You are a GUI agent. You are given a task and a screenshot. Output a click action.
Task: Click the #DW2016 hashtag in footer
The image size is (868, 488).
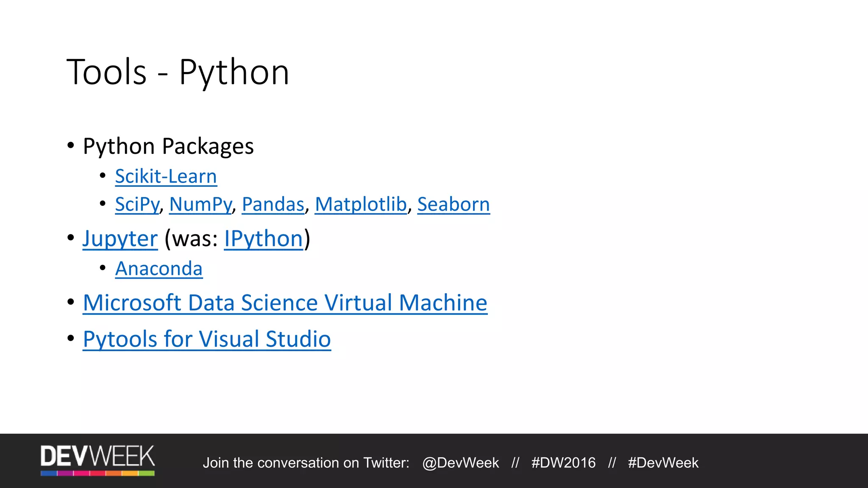[x=563, y=463]
